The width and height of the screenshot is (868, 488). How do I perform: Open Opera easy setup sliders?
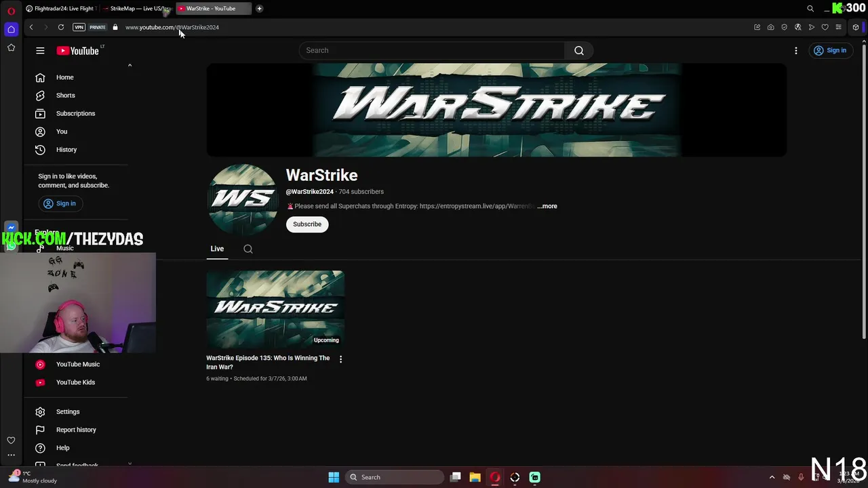[839, 27]
